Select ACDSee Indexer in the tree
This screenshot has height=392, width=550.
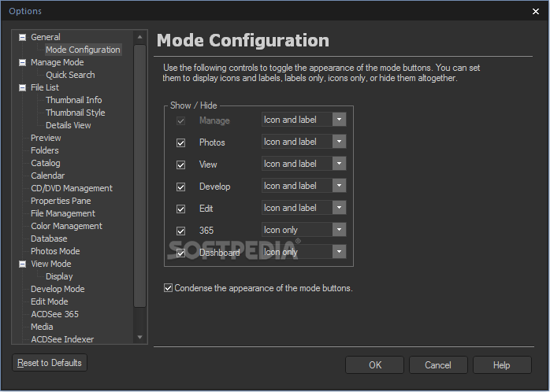tap(62, 339)
